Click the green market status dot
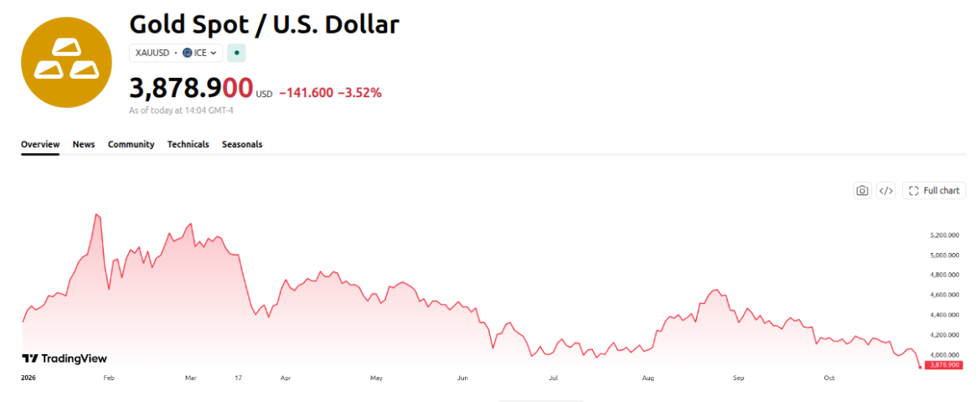The width and height of the screenshot is (980, 402). pos(236,53)
